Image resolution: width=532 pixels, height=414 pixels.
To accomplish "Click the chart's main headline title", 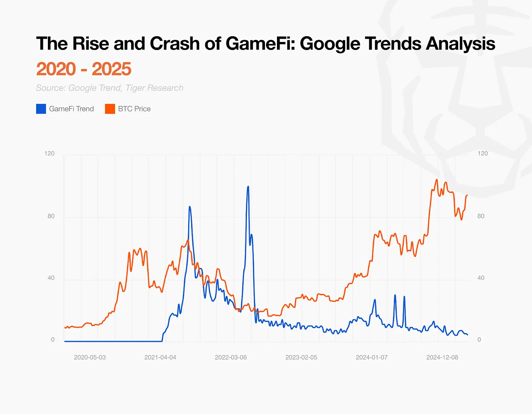I will pyautogui.click(x=266, y=43).
